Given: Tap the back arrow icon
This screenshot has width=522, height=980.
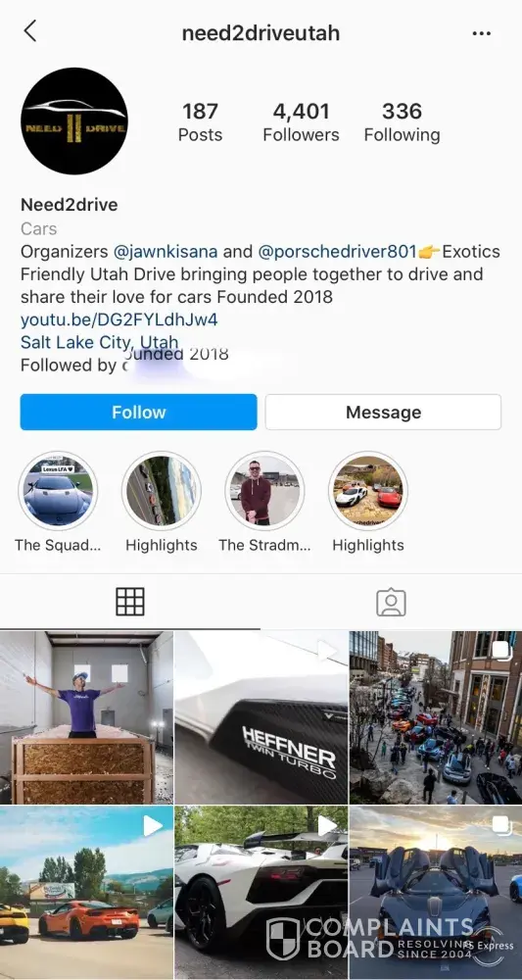Looking at the screenshot, I should 29,30.
